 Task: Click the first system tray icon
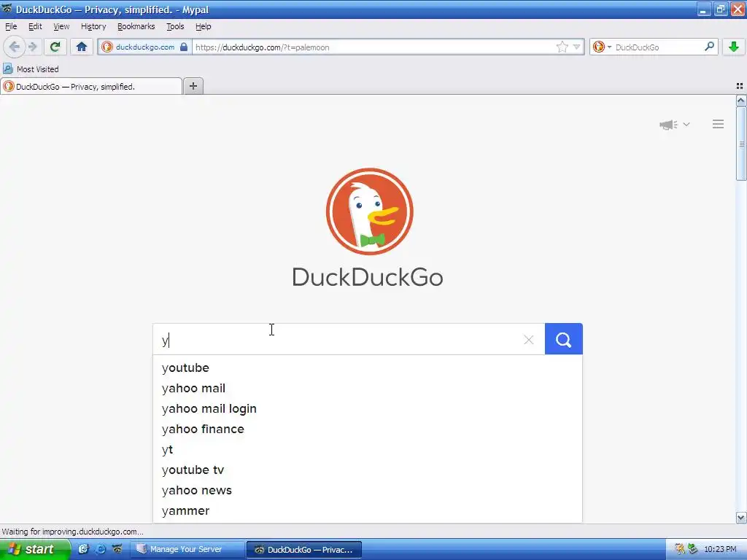(x=680, y=549)
